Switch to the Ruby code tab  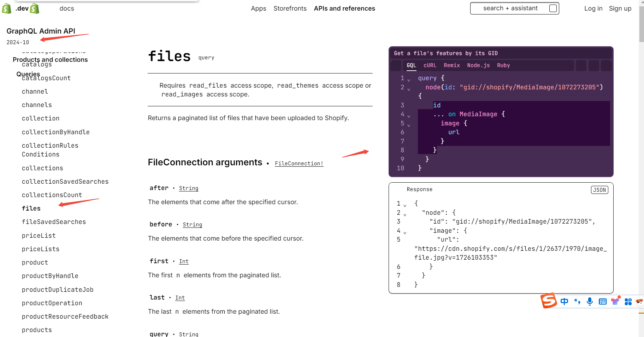click(503, 65)
